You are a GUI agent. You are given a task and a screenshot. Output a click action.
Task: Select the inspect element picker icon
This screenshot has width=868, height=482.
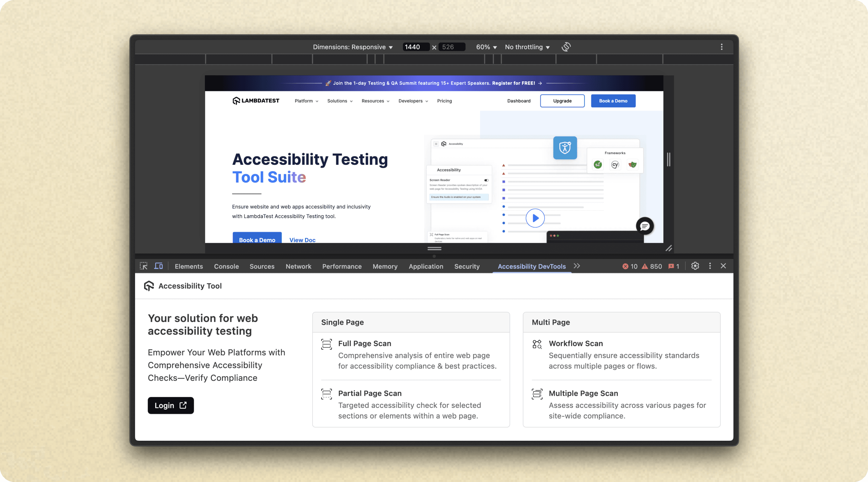(143, 266)
